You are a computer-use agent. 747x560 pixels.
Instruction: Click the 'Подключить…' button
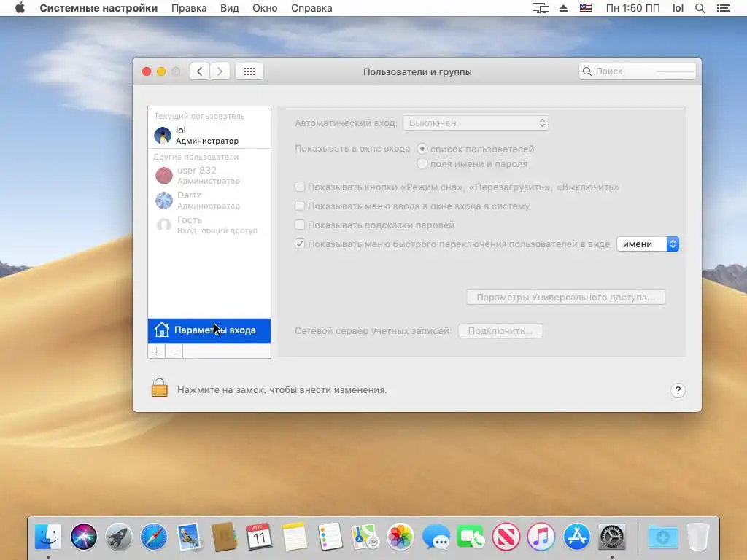tap(500, 330)
